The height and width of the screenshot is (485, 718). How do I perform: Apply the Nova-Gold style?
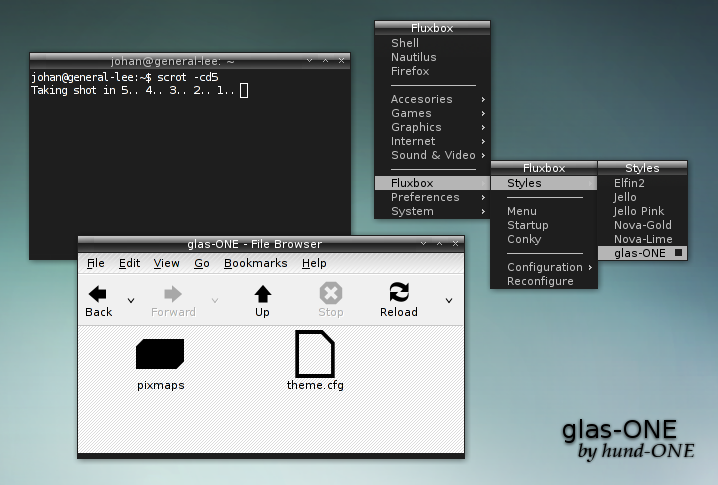642,225
